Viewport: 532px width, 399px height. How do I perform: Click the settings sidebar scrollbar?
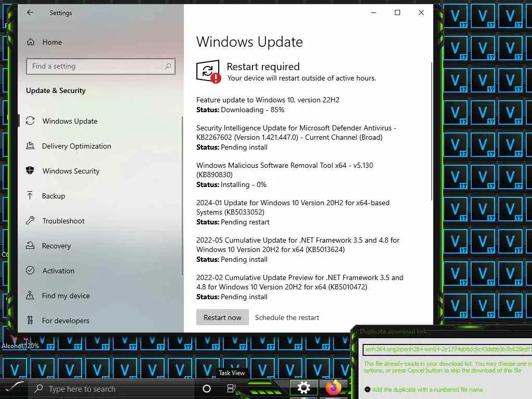coord(182,196)
